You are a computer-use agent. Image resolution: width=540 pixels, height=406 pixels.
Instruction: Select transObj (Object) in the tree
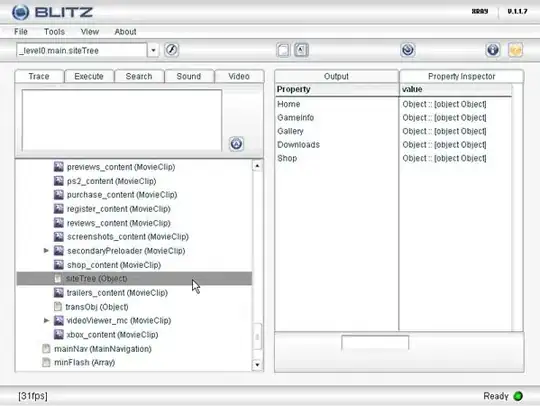click(x=97, y=306)
